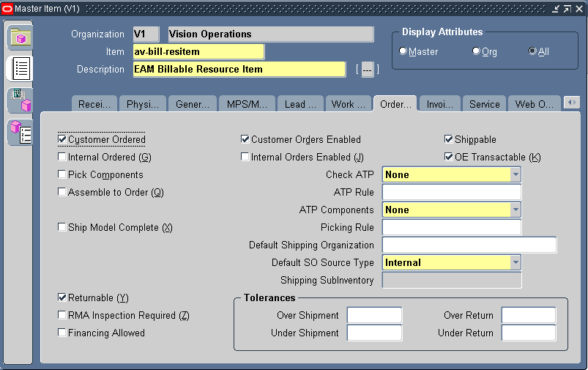The image size is (588, 370).
Task: Enable Assemble to Order (Q)
Action: (x=62, y=192)
